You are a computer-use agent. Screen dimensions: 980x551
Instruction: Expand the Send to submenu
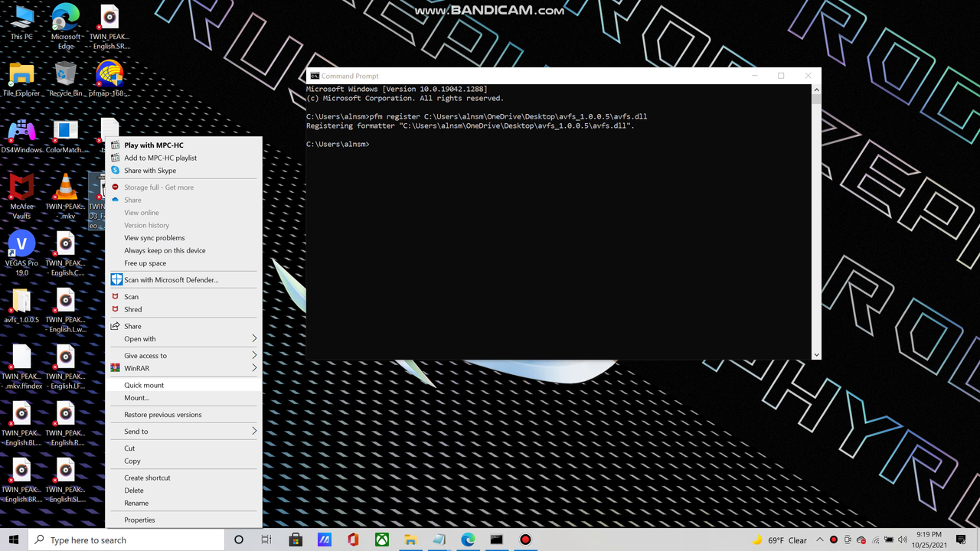[x=184, y=432]
